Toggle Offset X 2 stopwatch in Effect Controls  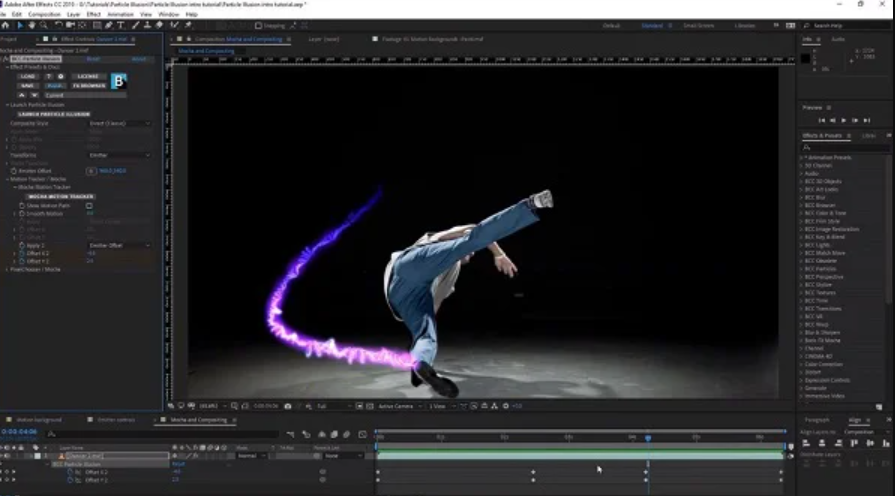point(22,253)
